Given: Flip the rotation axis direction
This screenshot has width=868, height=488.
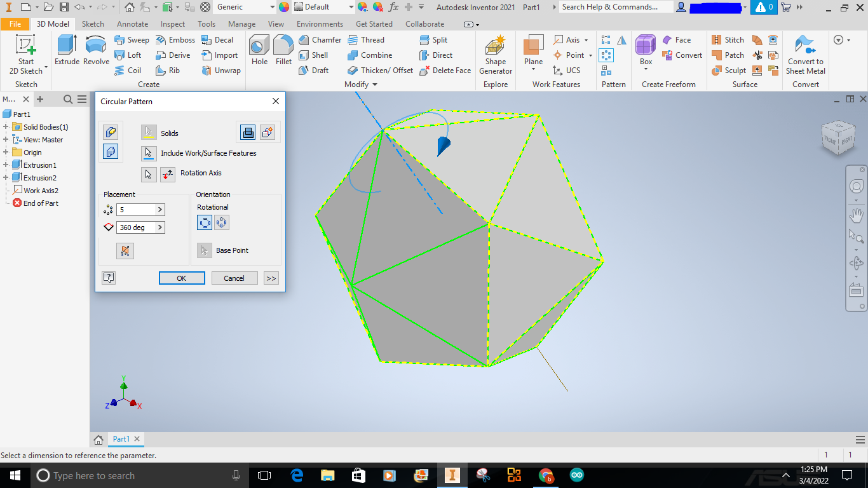Looking at the screenshot, I should point(168,173).
